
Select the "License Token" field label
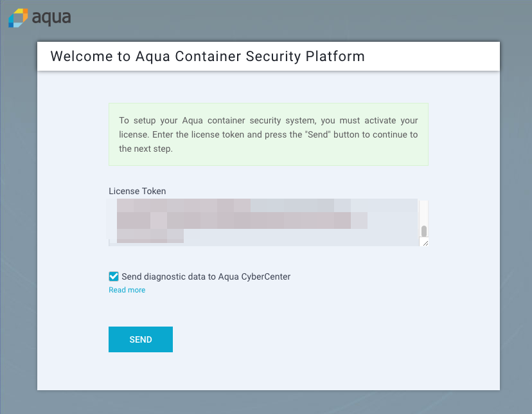[x=137, y=191]
